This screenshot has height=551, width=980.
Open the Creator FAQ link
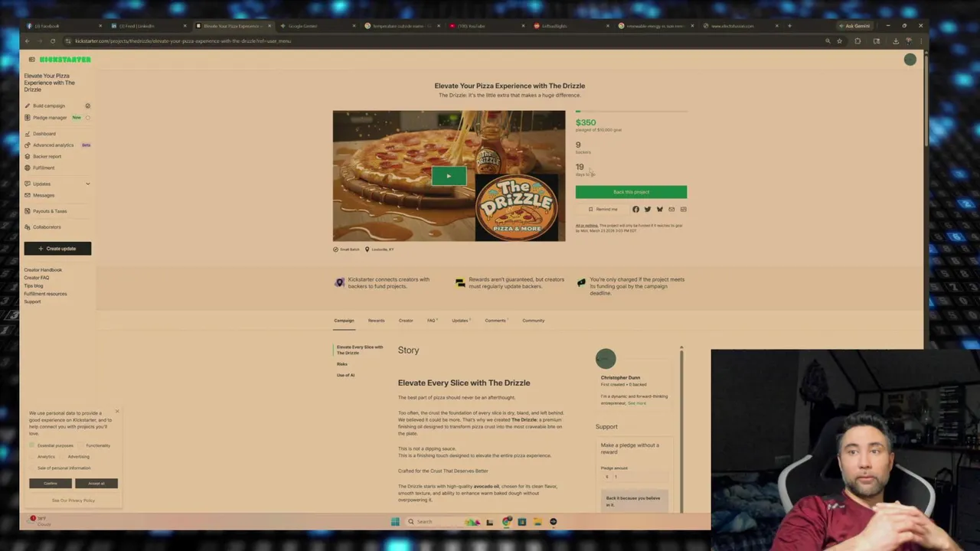coord(36,278)
